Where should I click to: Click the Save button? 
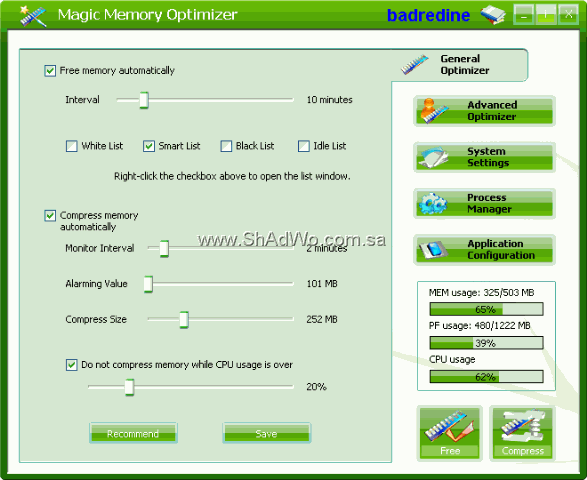point(267,434)
